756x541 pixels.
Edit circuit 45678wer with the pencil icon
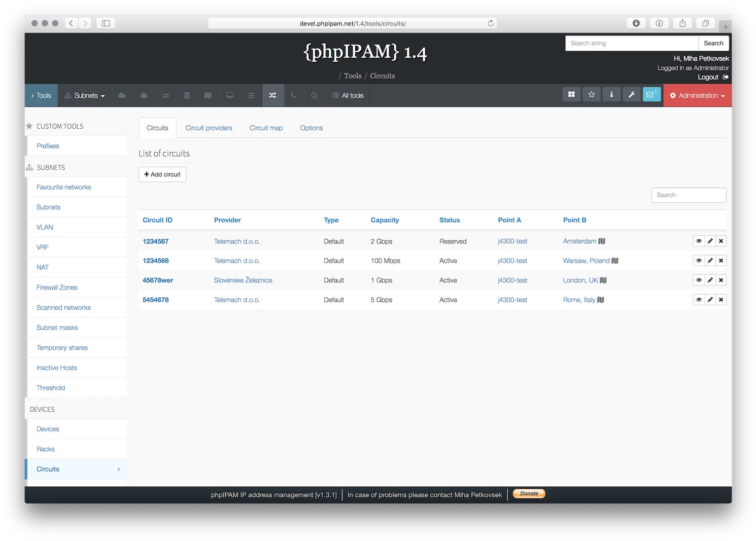pyautogui.click(x=710, y=279)
